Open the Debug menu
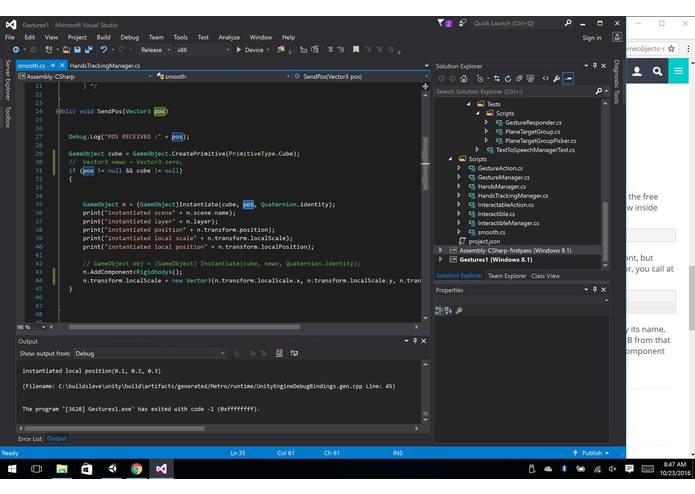 (x=129, y=37)
